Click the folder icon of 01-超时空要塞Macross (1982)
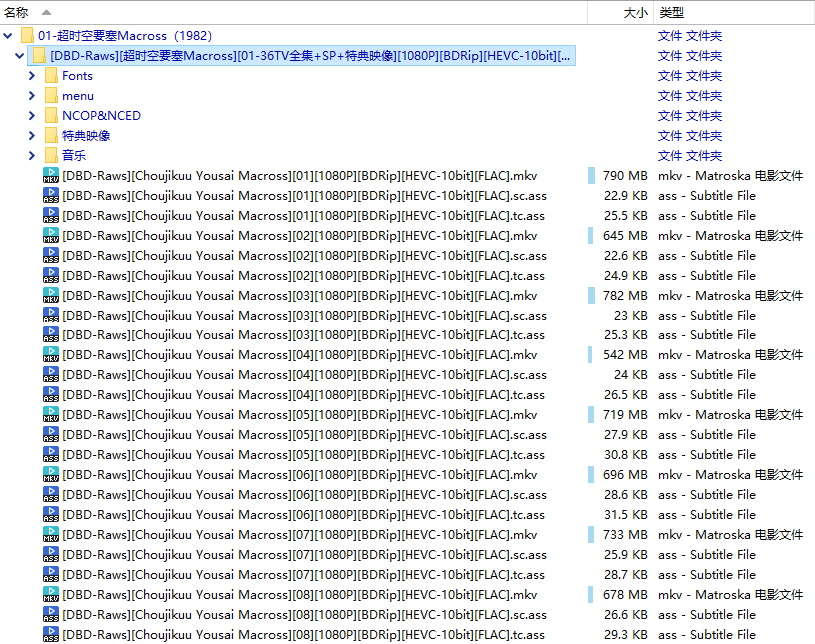 27,35
